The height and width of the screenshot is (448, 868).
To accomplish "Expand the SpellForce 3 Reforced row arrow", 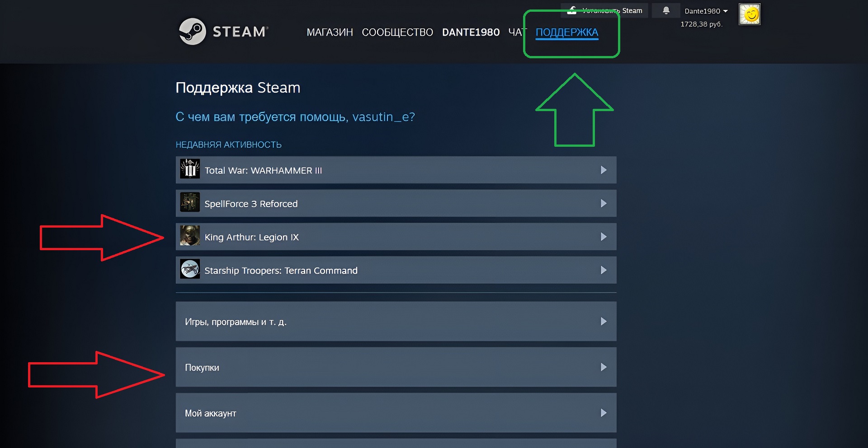I will (604, 203).
